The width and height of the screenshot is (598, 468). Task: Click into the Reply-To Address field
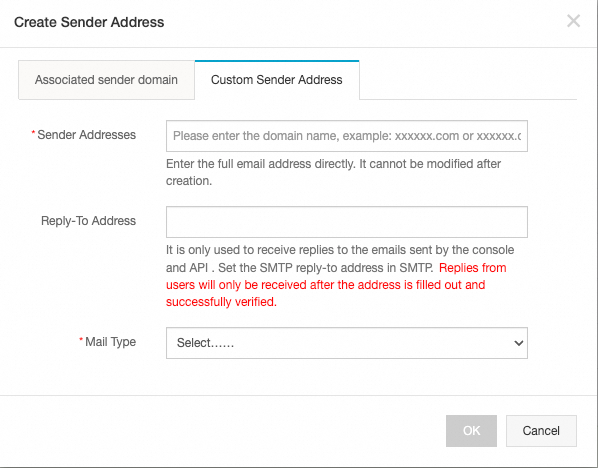tap(347, 222)
